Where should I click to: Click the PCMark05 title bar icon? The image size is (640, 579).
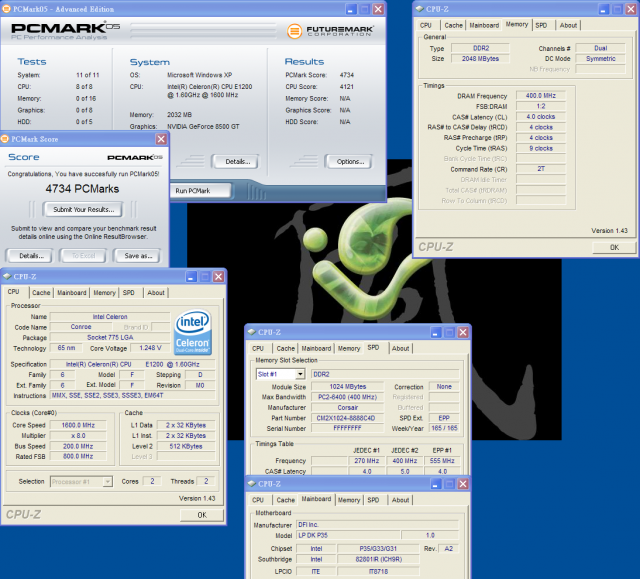click(x=7, y=9)
